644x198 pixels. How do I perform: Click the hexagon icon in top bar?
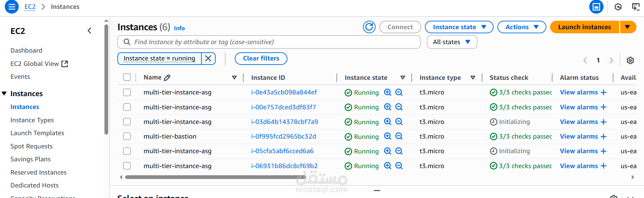(618, 7)
